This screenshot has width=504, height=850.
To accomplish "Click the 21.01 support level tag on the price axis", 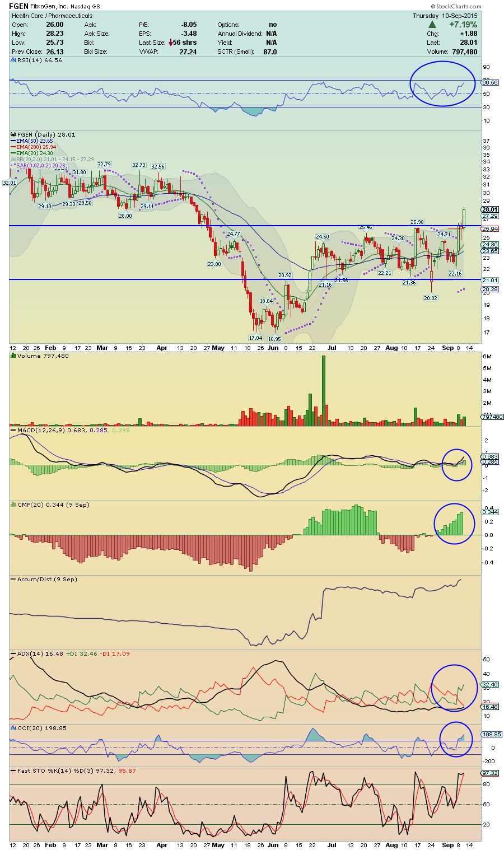I will [x=490, y=281].
